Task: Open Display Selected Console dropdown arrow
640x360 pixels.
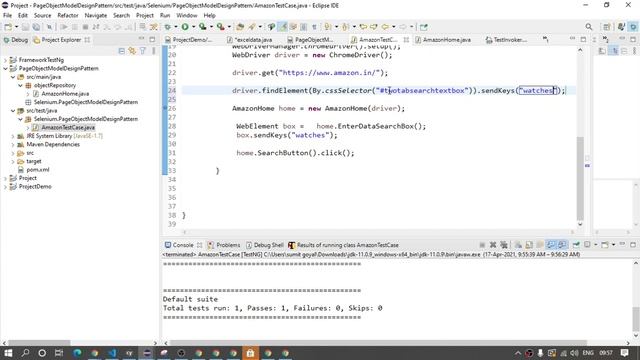Action: point(596,245)
